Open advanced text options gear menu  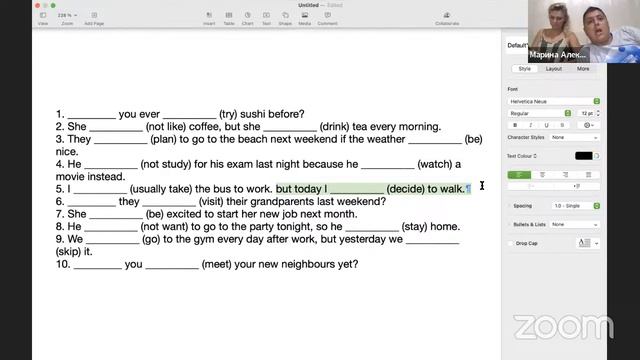[589, 125]
